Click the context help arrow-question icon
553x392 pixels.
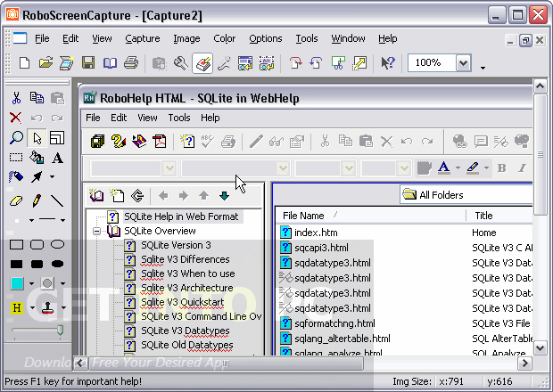[388, 63]
